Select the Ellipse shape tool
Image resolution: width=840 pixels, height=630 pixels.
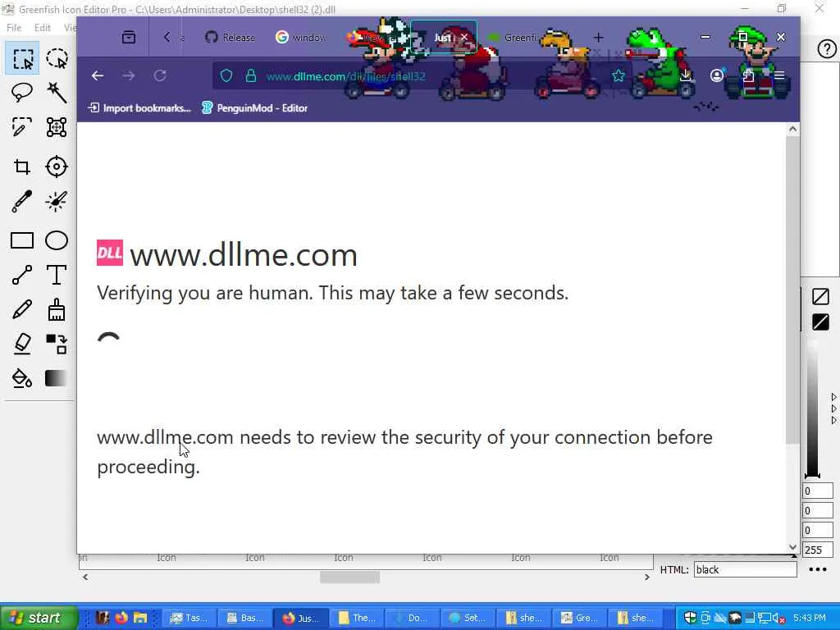pyautogui.click(x=57, y=240)
